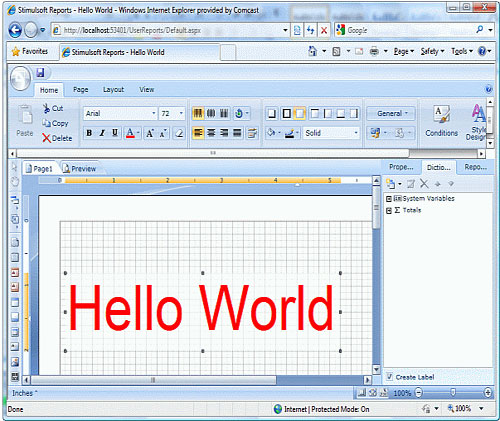
Task: Toggle horizontal align right
Action: pos(224,133)
